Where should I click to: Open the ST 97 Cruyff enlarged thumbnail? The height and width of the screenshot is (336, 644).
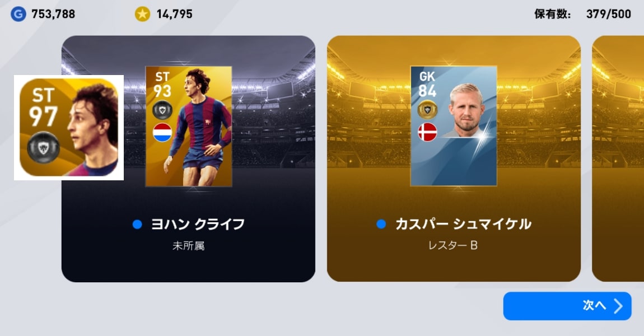pyautogui.click(x=69, y=127)
